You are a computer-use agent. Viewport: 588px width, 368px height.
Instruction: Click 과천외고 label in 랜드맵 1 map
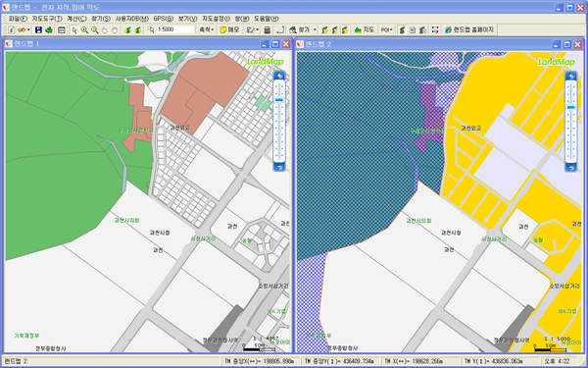180,128
